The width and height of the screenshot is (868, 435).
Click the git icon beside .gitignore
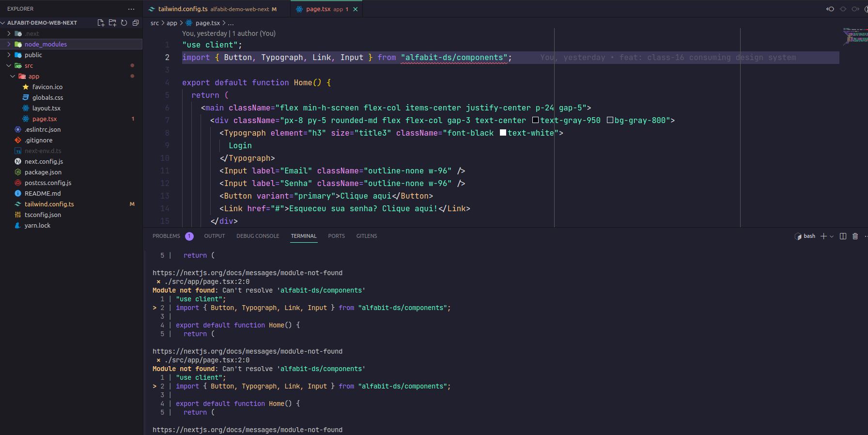pyautogui.click(x=18, y=140)
